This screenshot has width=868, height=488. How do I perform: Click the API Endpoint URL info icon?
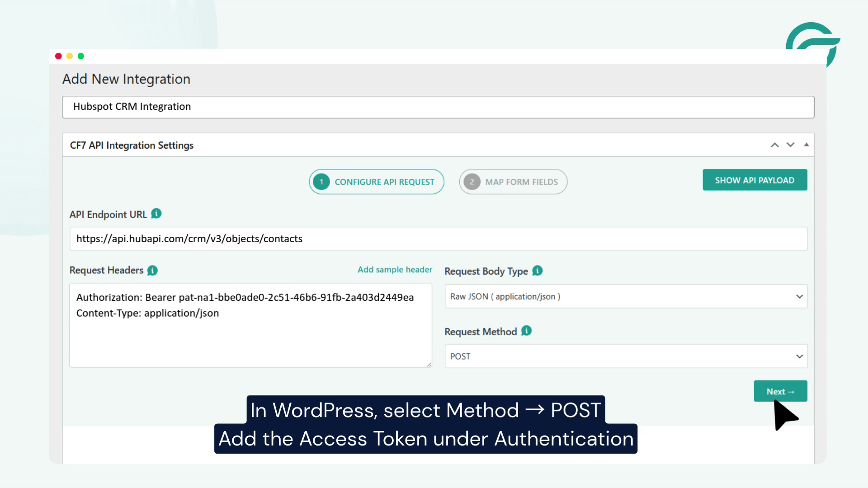[156, 214]
